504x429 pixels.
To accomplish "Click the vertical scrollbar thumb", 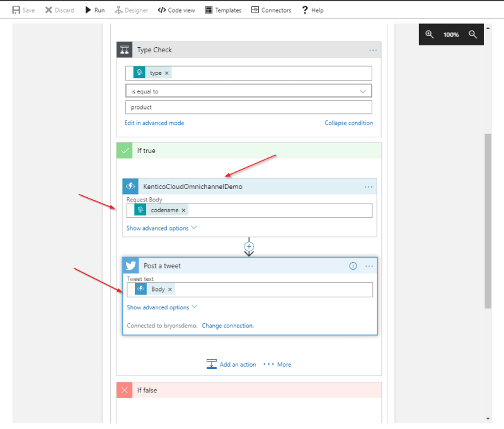I will [488, 221].
